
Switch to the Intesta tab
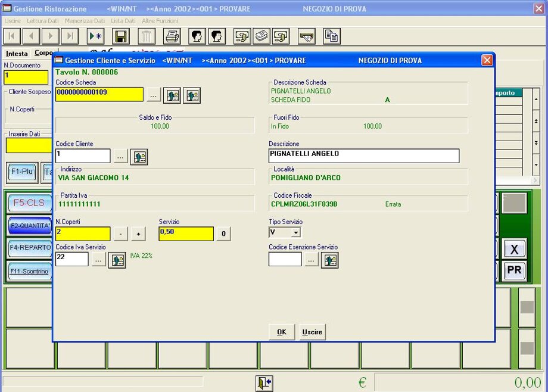click(17, 54)
